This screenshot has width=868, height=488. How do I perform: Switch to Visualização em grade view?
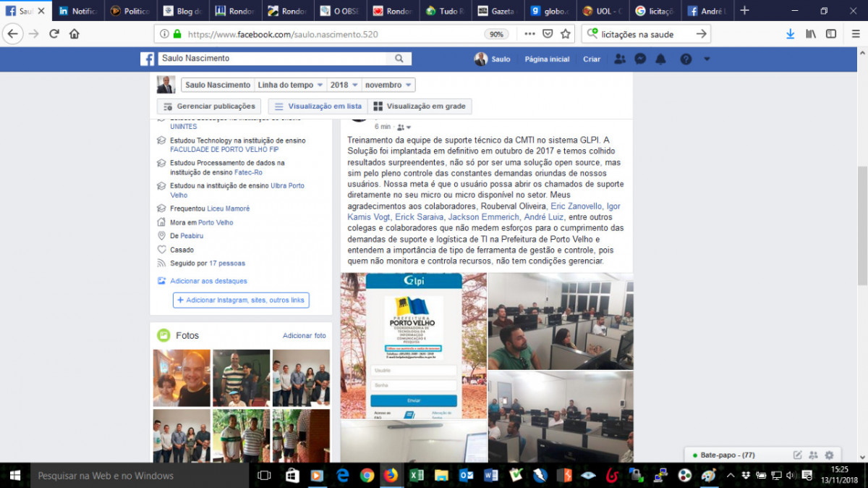coord(420,106)
